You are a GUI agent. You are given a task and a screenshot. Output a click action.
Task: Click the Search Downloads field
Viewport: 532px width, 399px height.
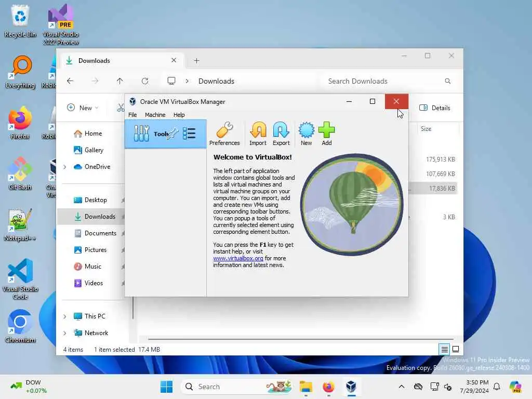coord(390,81)
